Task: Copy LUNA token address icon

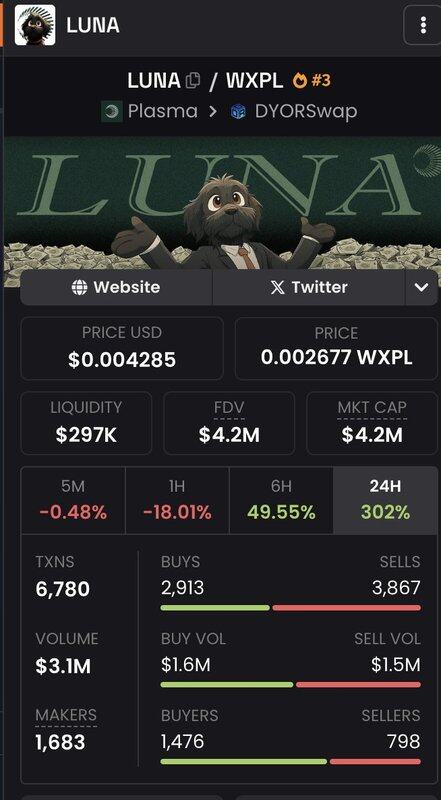Action: click(192, 81)
